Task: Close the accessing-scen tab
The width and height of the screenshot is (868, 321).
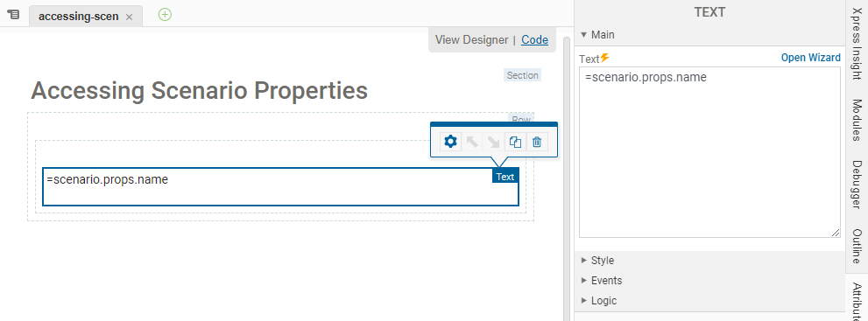Action: (129, 17)
